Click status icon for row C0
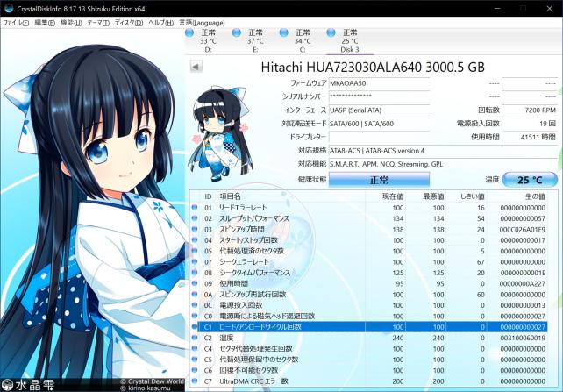This screenshot has width=563, height=392. click(x=195, y=316)
